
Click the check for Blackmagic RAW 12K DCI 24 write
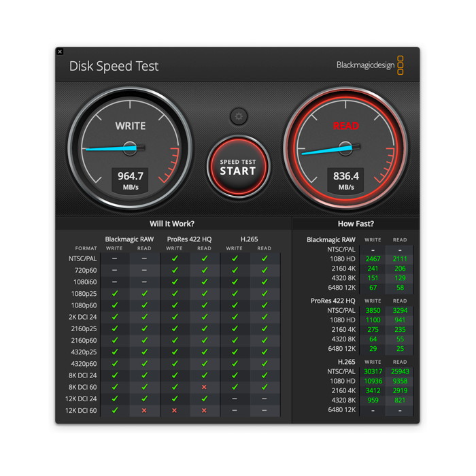coord(115,398)
